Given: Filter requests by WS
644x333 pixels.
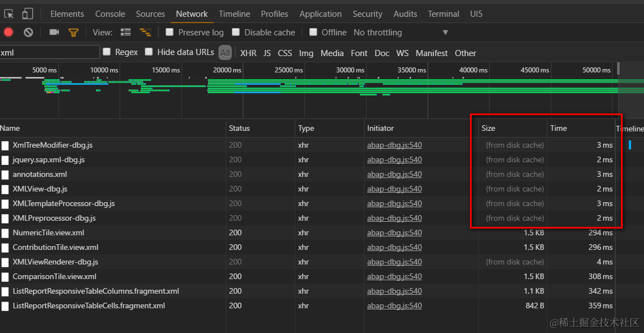Looking at the screenshot, I should click(403, 53).
